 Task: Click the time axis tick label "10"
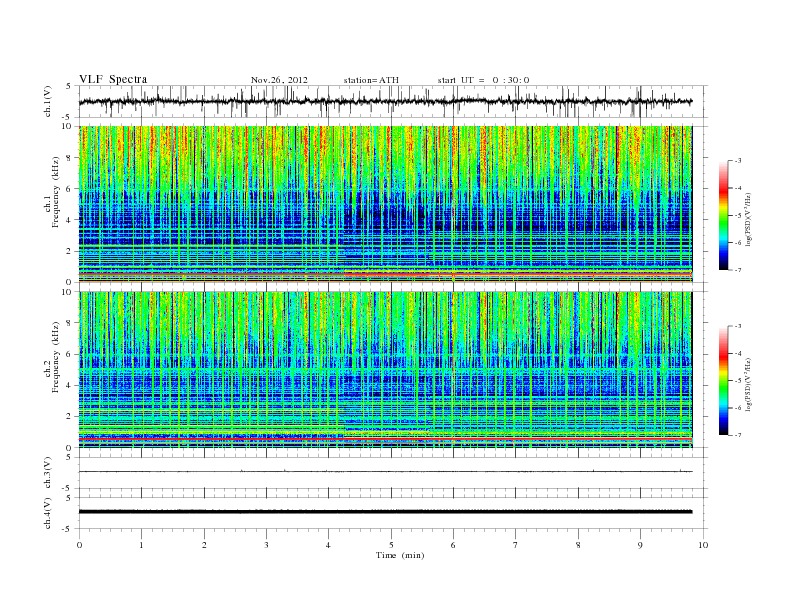(703, 545)
